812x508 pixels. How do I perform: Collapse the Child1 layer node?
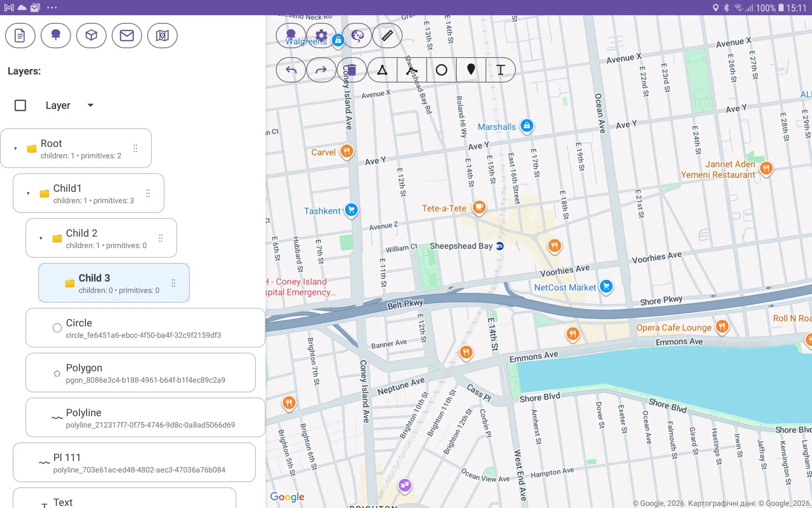click(x=28, y=193)
